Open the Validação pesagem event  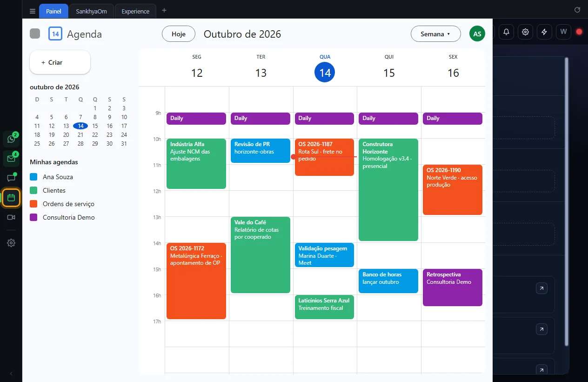pos(324,255)
